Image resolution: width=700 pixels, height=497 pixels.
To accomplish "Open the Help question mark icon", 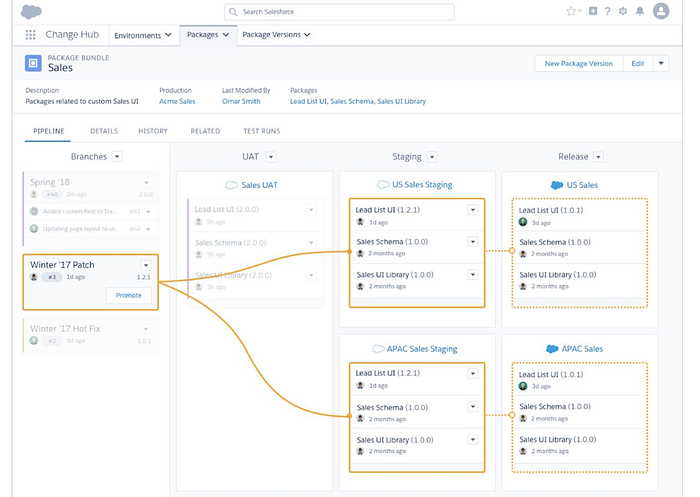I will (607, 11).
